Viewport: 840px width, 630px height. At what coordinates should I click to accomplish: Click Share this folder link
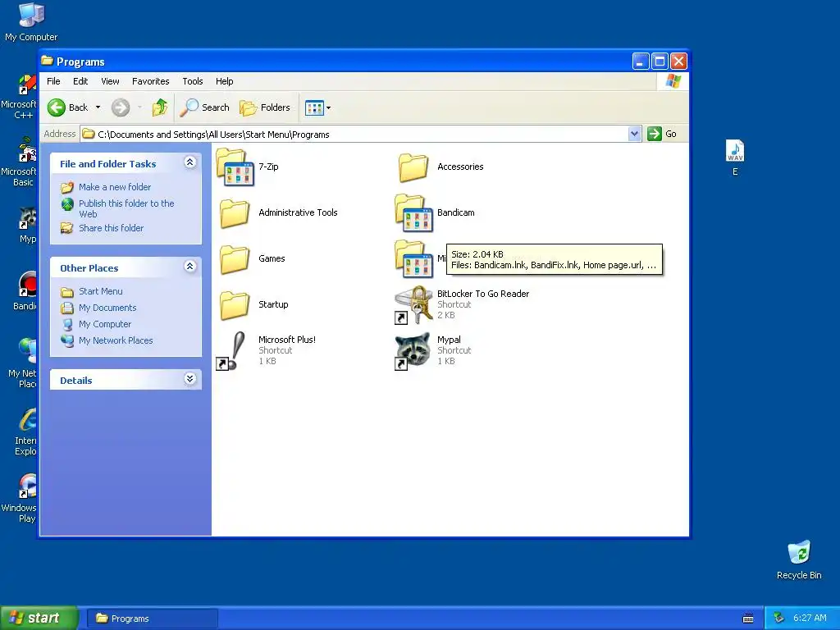[x=111, y=228]
